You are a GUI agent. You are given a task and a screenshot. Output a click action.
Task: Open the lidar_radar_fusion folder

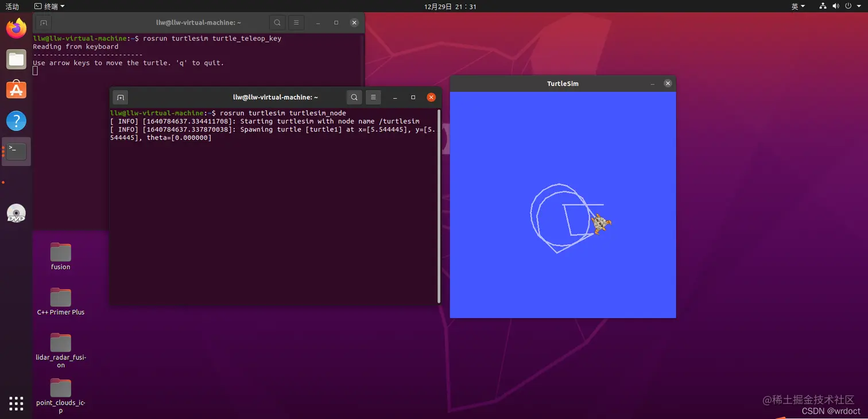(60, 351)
